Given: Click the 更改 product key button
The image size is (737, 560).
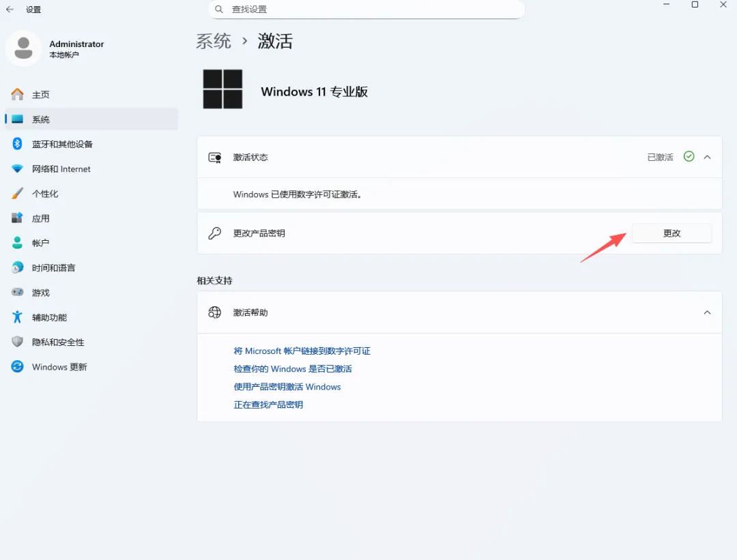Looking at the screenshot, I should (671, 233).
